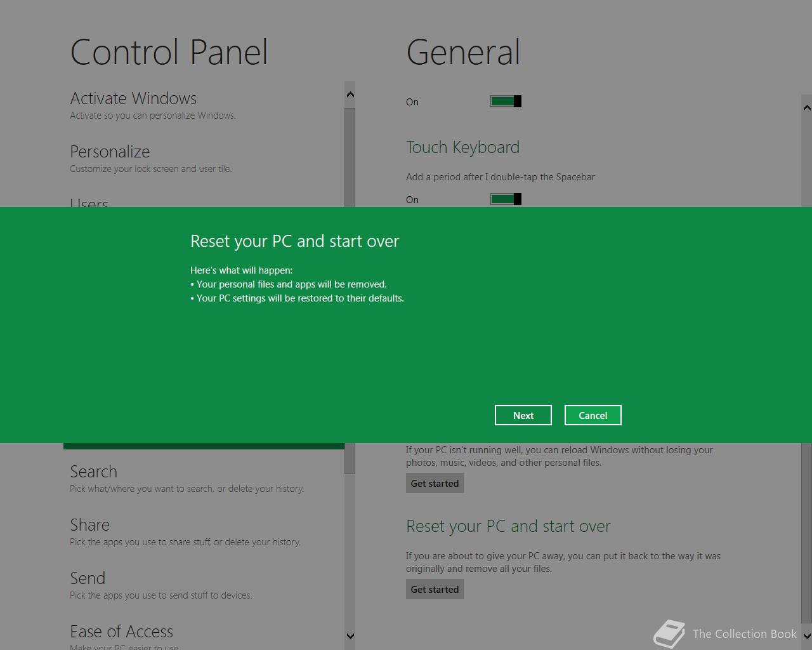Viewport: 812px width, 650px height.
Task: Click scroll-up arrow of General pane
Action: point(806,108)
